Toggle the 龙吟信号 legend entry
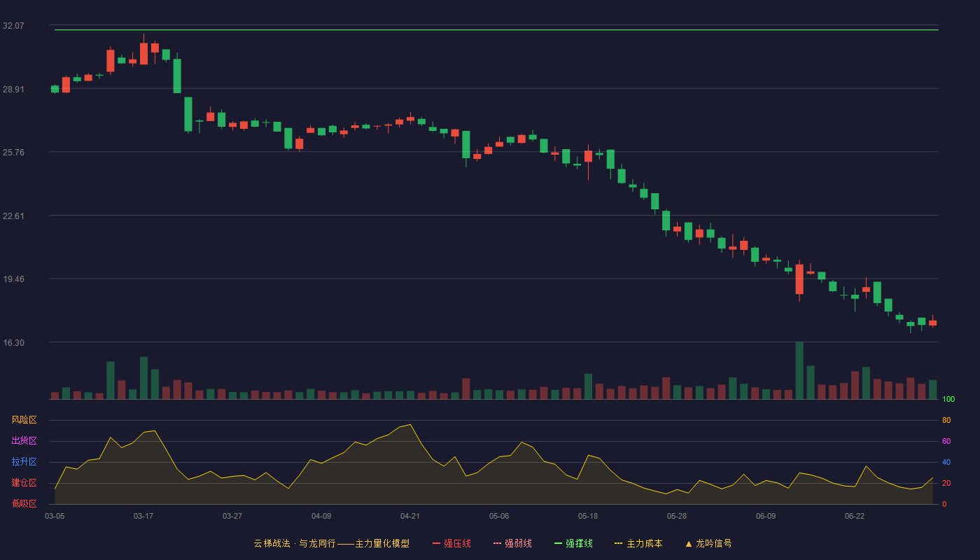The image size is (980, 560). click(x=708, y=543)
